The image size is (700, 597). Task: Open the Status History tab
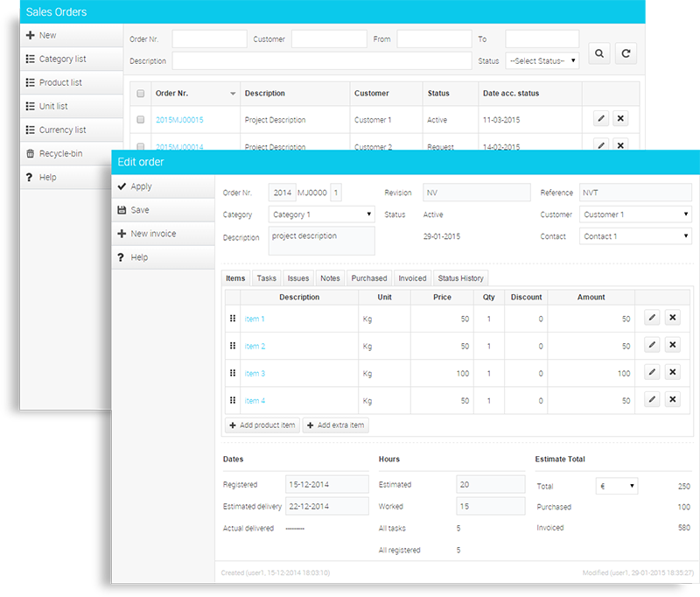point(460,278)
